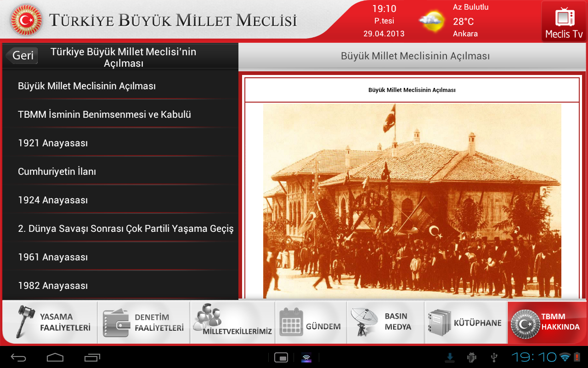Tap the Wi-Fi signal status icon
The height and width of the screenshot is (368, 588).
coord(565,357)
